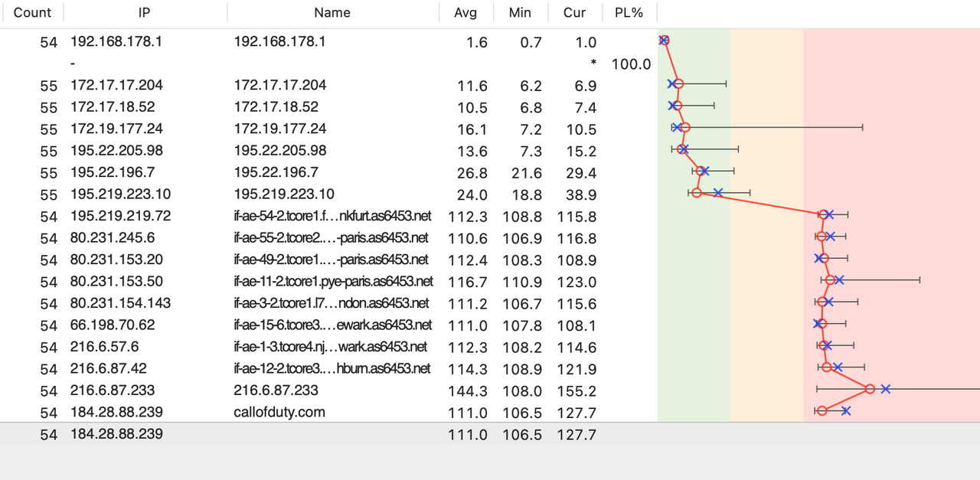
Task: Select IP 80.231.154.143 in the table
Action: click(x=121, y=303)
